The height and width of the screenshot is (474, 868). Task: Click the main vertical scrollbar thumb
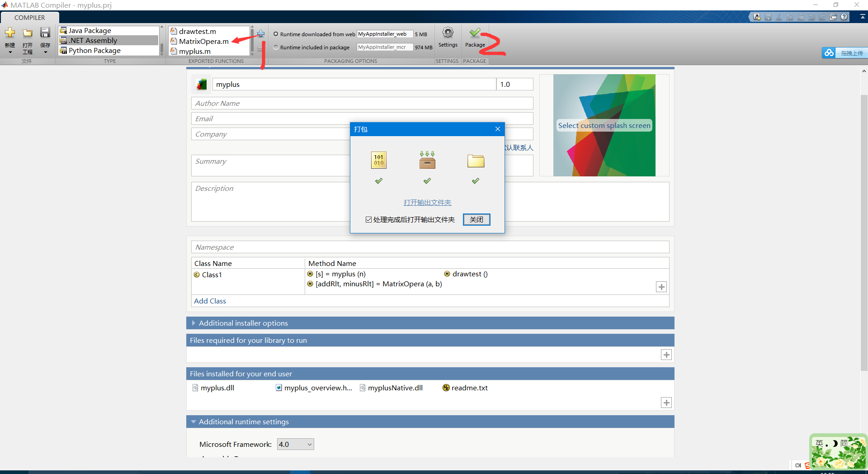click(x=864, y=233)
